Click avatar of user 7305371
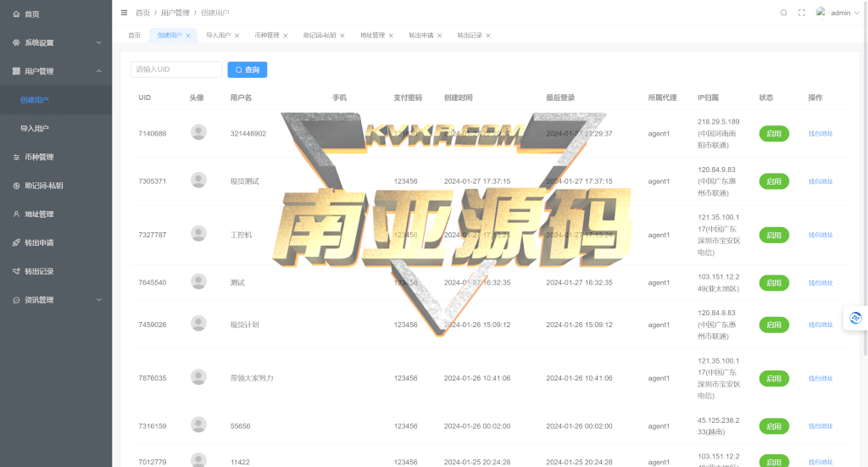The height and width of the screenshot is (467, 868). click(x=198, y=180)
